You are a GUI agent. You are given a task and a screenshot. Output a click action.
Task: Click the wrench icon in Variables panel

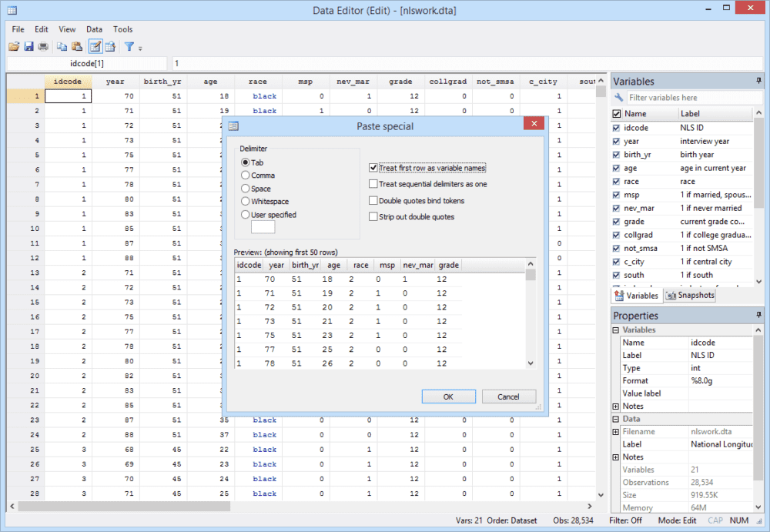pos(619,98)
